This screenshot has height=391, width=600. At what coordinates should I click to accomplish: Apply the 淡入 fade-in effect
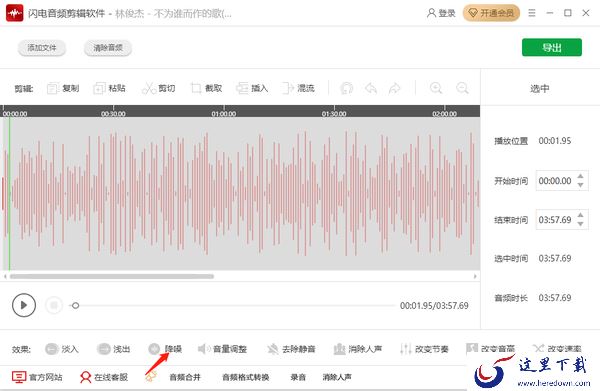(62, 349)
